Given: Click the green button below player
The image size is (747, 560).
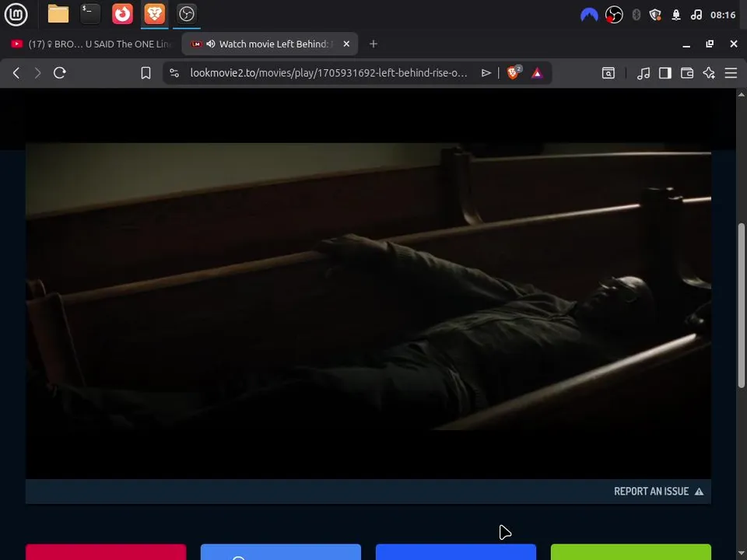Looking at the screenshot, I should (x=631, y=552).
